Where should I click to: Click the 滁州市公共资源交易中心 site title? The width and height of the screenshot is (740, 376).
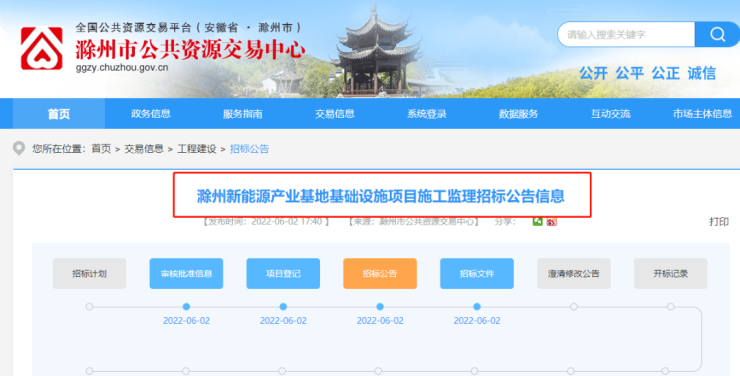pyautogui.click(x=190, y=50)
